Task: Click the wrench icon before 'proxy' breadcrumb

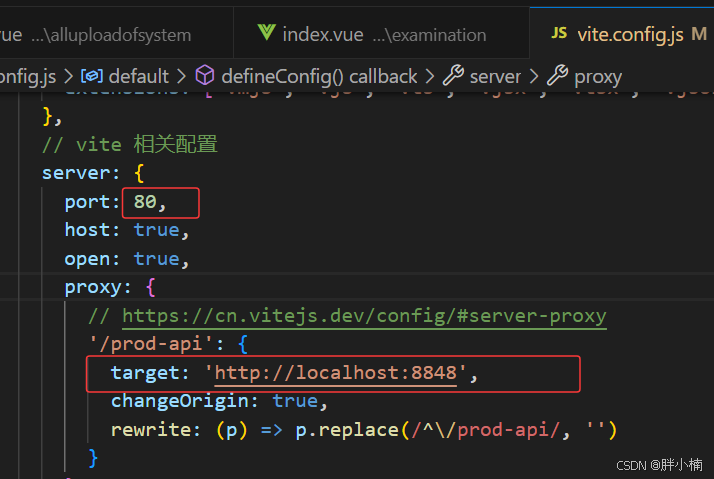Action: pos(557,76)
